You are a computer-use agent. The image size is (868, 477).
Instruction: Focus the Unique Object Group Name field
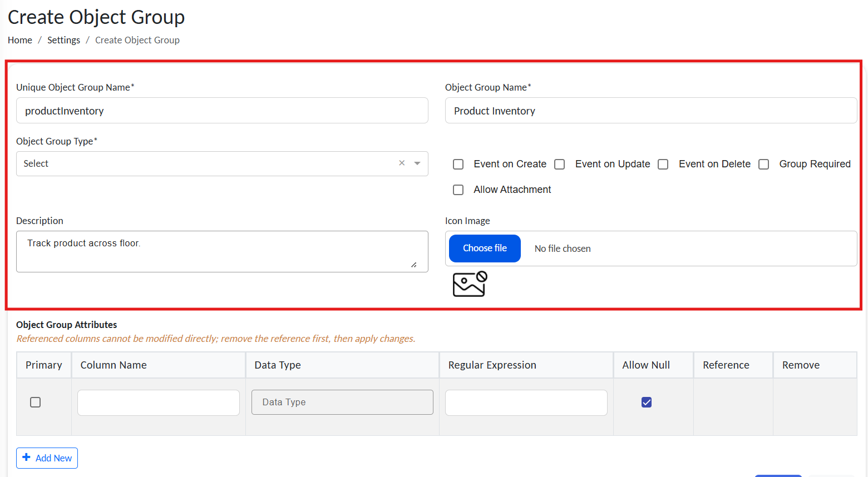222,111
